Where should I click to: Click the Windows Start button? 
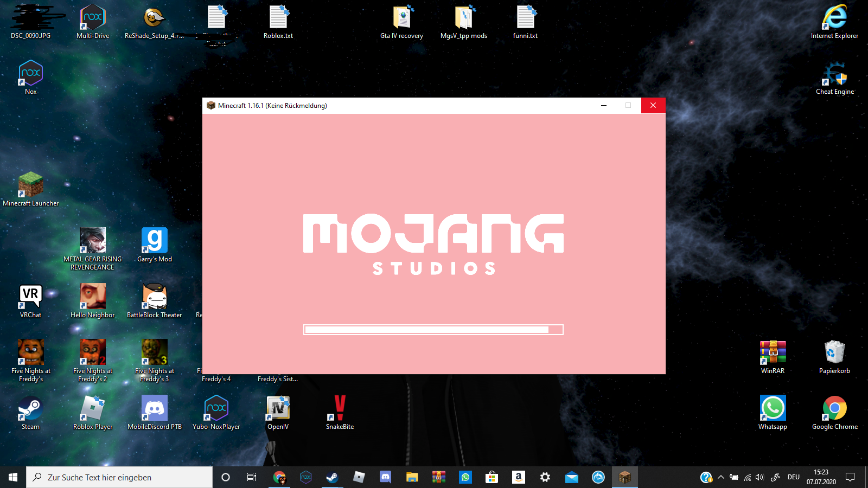point(13,477)
